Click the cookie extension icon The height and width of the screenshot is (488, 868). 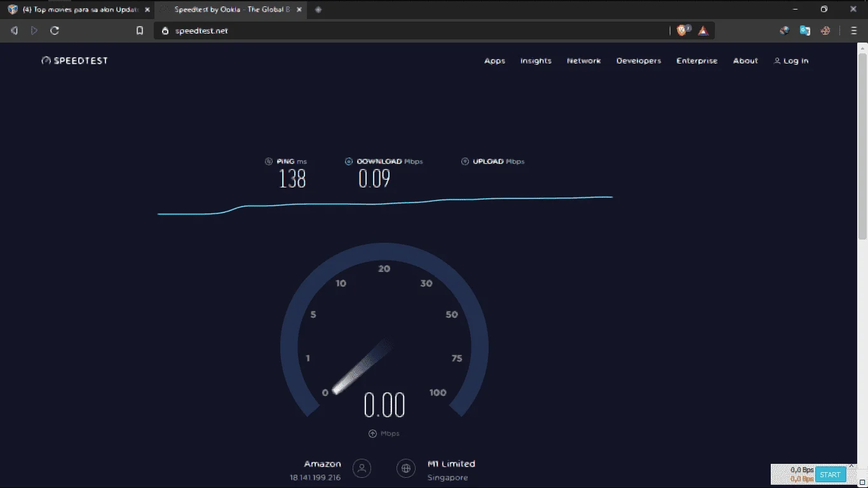point(825,30)
